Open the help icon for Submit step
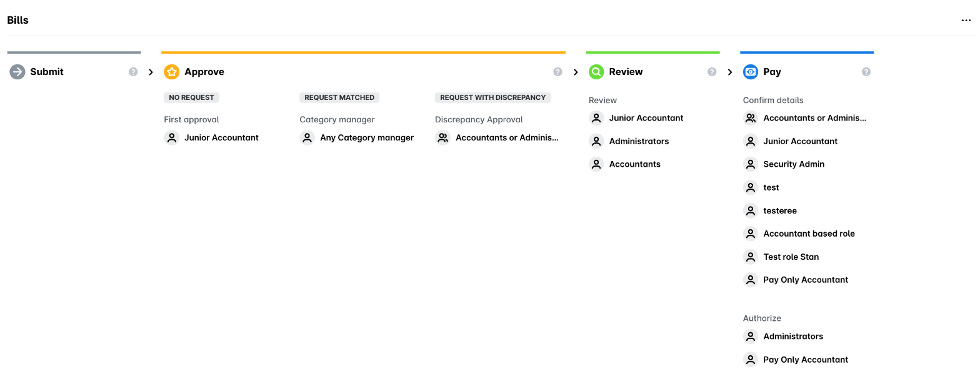Viewport: 980px width, 379px height. pyautogui.click(x=133, y=72)
